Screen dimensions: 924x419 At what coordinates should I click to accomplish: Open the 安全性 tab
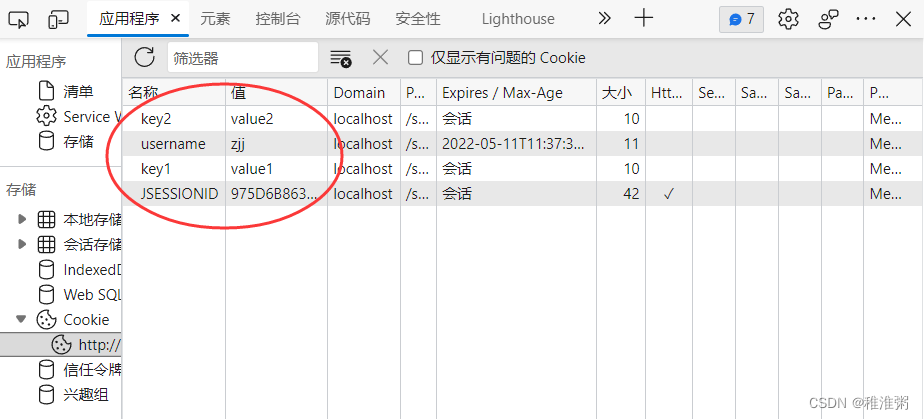418,19
